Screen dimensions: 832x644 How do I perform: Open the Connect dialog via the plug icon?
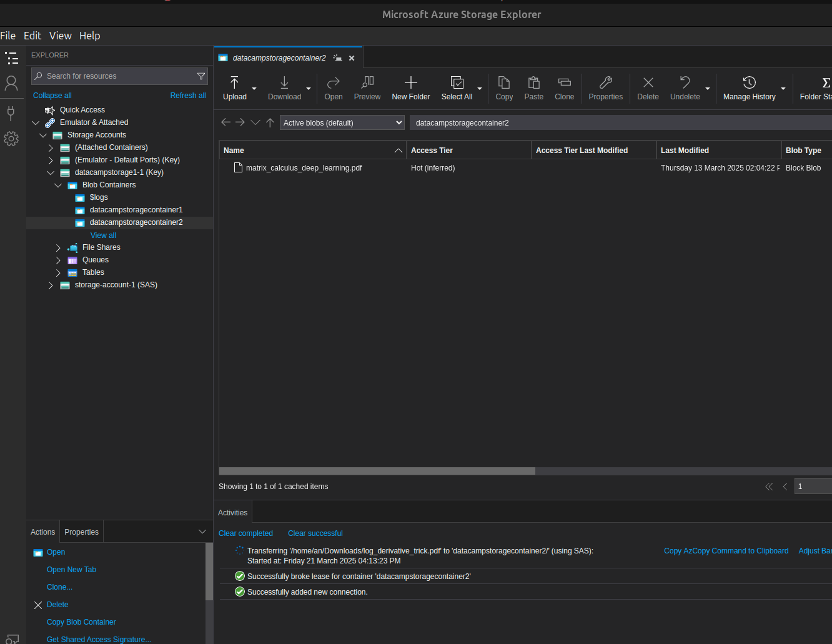tap(11, 113)
